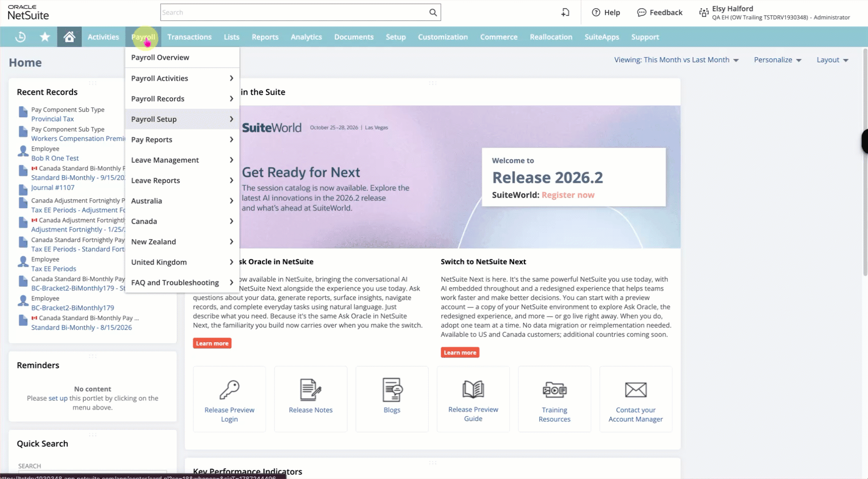
Task: Click the page vertical scrollbar
Action: [865, 163]
